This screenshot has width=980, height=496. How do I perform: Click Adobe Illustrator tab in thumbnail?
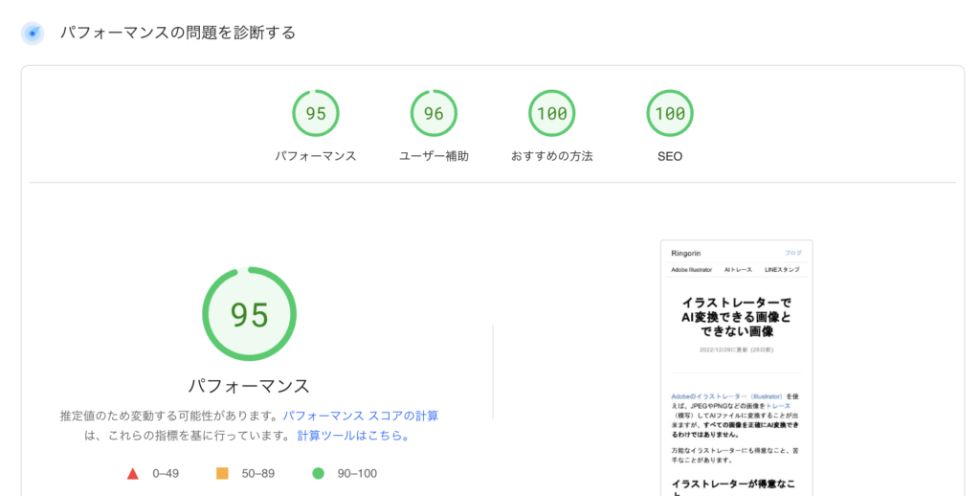pyautogui.click(x=691, y=270)
